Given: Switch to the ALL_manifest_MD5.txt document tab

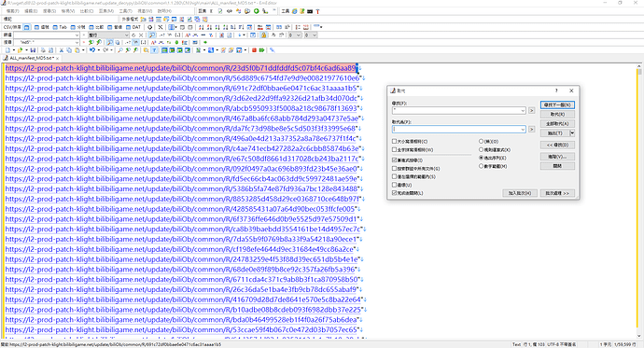Looking at the screenshot, I should click(x=30, y=58).
